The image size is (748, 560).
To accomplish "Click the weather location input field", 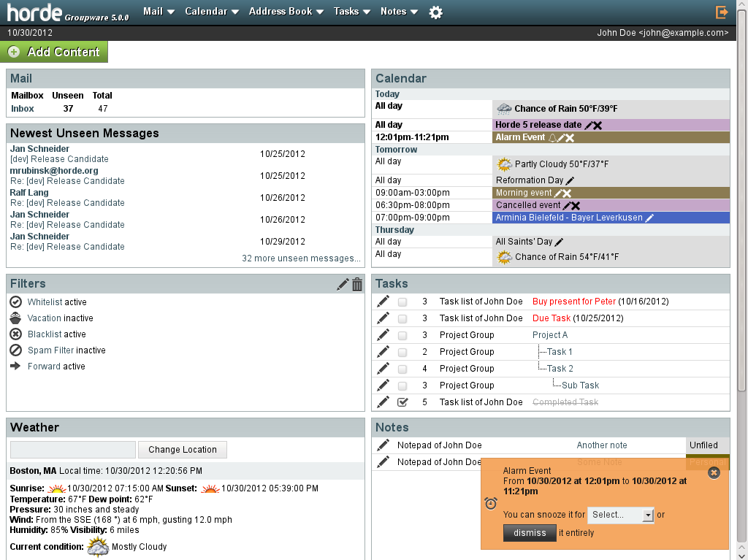I will pos(73,450).
